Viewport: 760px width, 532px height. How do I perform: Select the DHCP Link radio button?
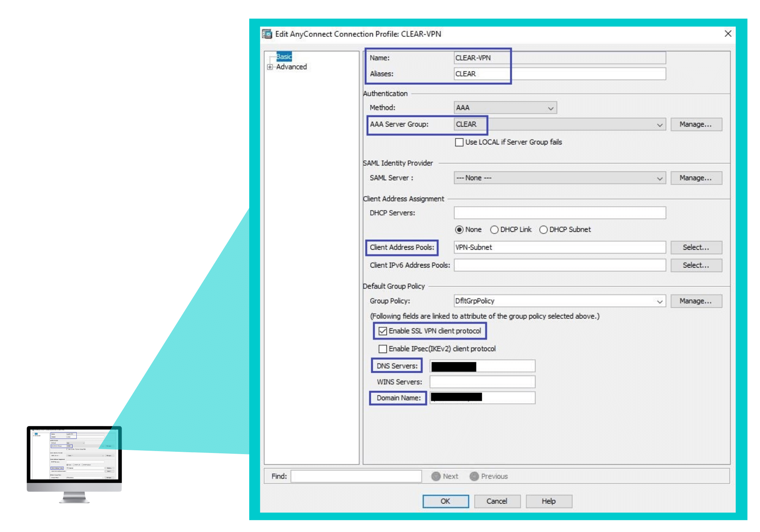click(x=494, y=229)
